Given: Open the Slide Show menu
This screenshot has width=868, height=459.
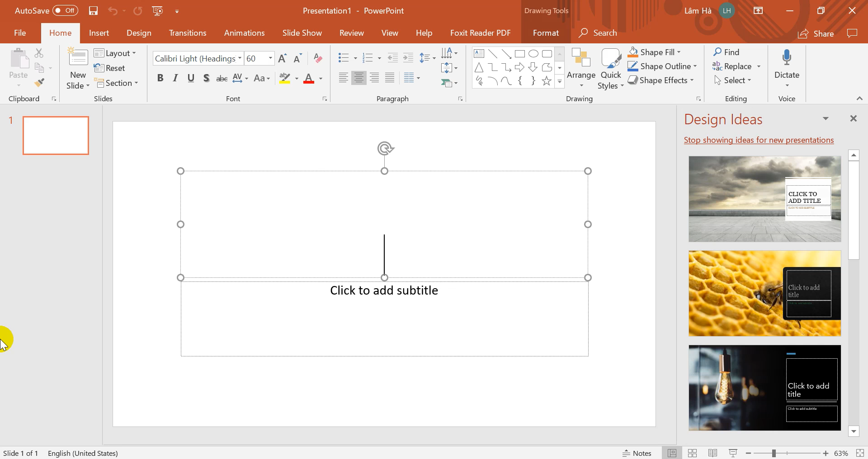Looking at the screenshot, I should pos(302,33).
